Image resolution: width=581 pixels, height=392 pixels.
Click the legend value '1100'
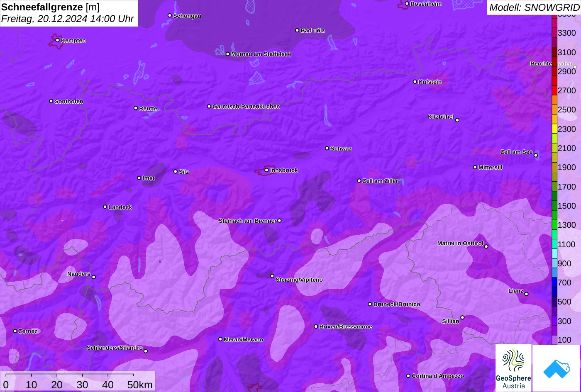(567, 244)
